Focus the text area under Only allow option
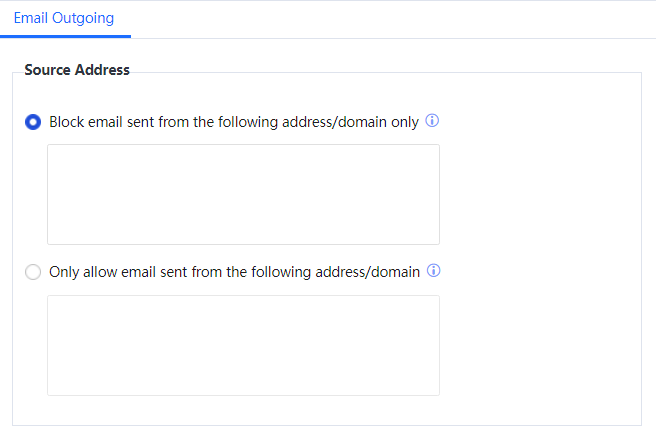The width and height of the screenshot is (656, 447). (243, 345)
